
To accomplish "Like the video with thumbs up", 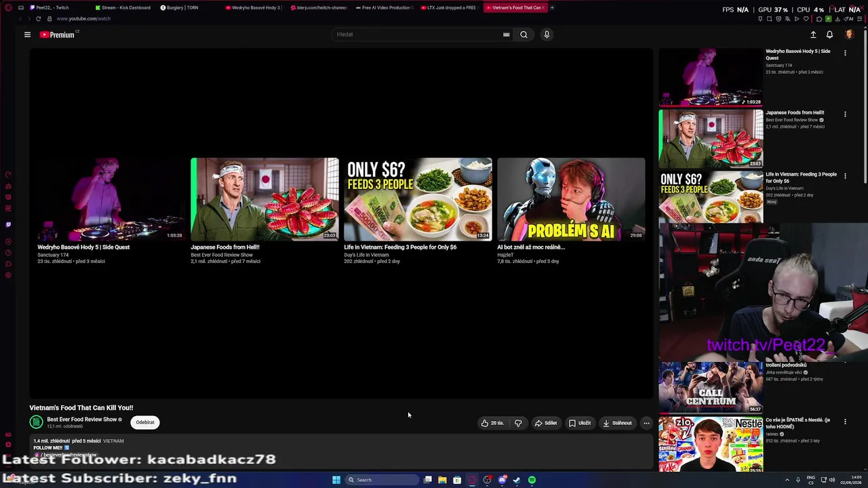I will click(492, 423).
